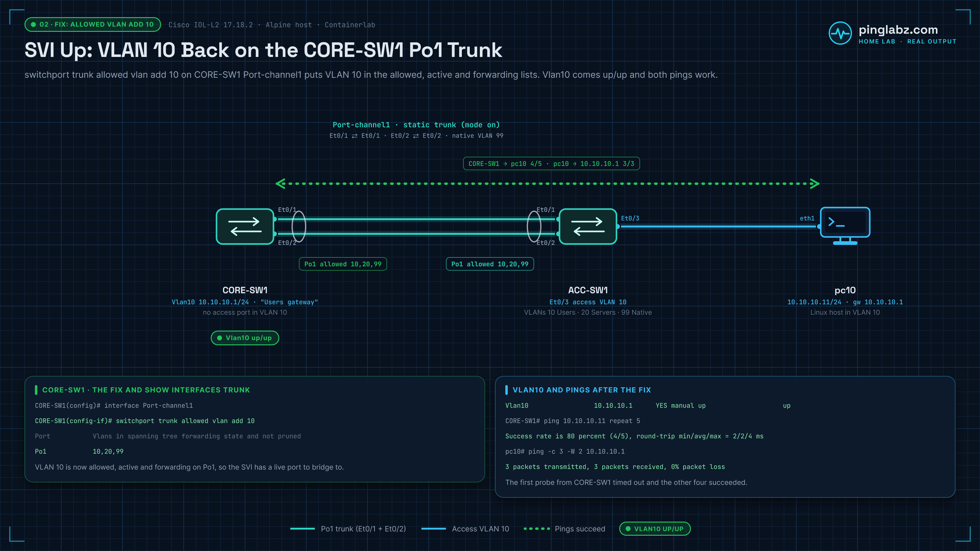
Task: Click the pinglabz.com site name
Action: tap(898, 30)
